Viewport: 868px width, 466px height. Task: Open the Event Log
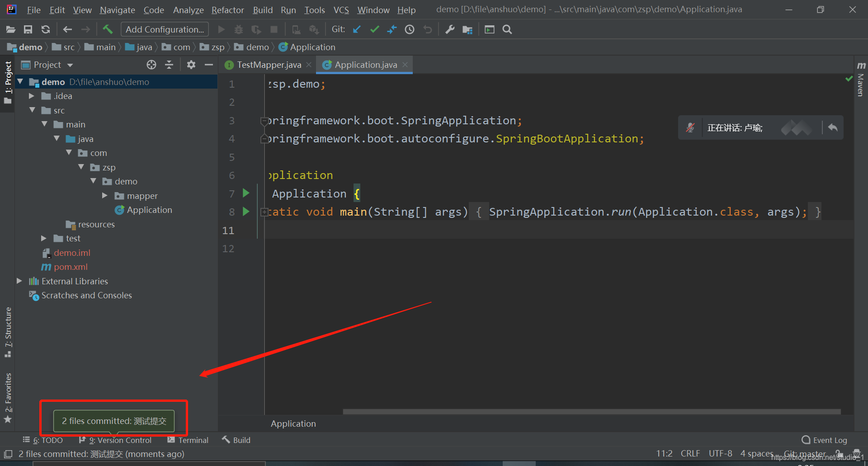coord(824,440)
